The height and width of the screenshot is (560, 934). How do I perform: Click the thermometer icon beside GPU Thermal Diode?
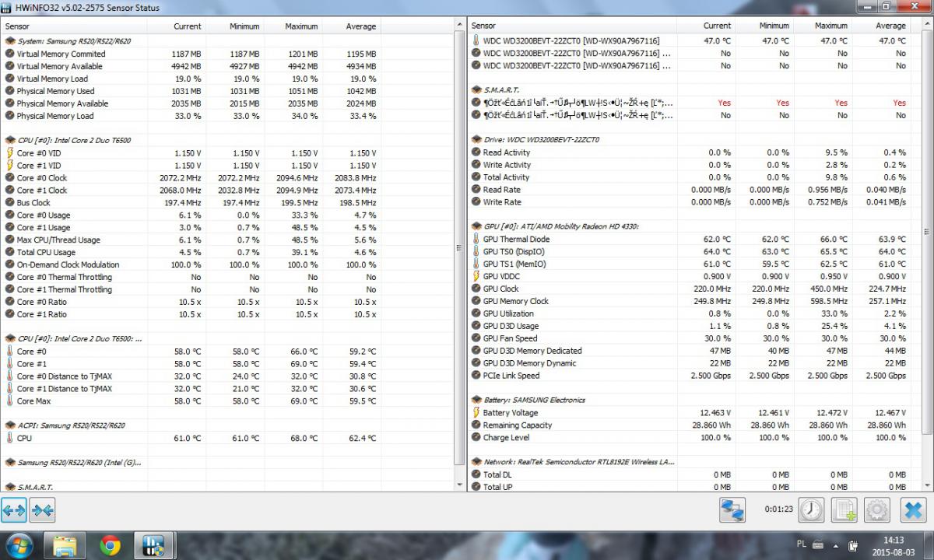coord(476,240)
